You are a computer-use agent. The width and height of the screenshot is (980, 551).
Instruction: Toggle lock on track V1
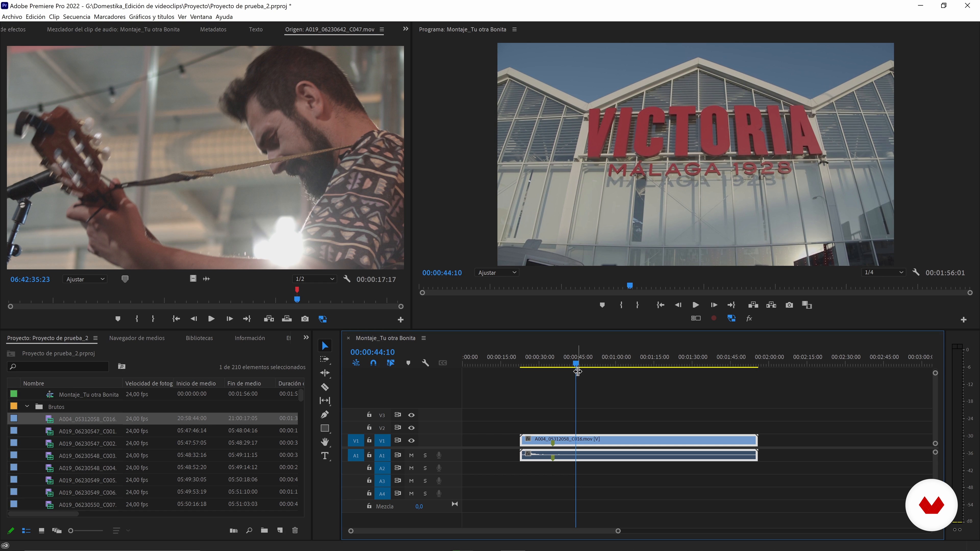coord(369,440)
